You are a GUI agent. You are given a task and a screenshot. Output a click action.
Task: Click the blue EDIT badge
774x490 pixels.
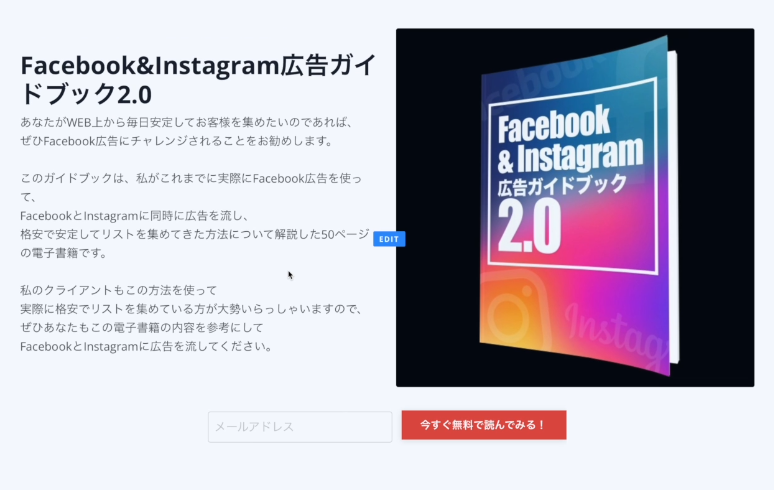click(389, 239)
